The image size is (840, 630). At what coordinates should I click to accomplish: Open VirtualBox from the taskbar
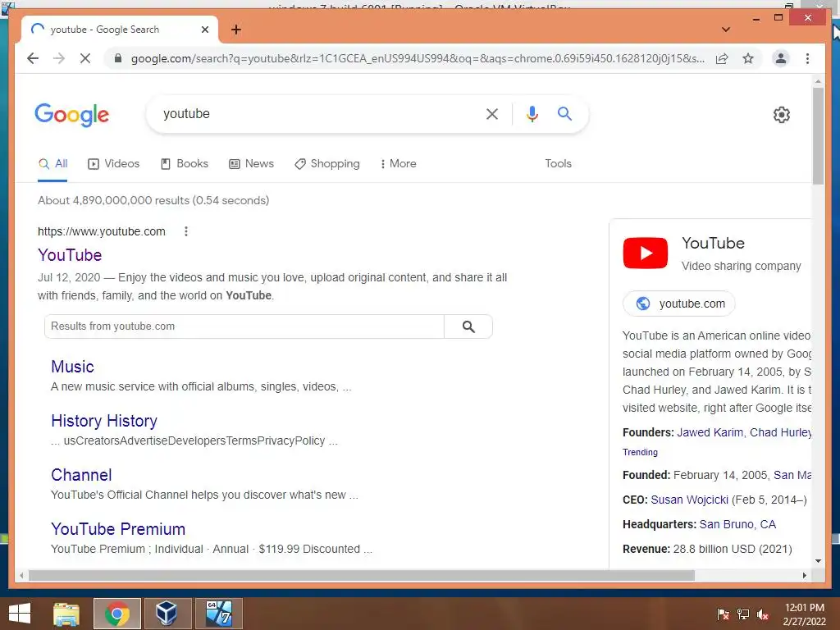167,614
